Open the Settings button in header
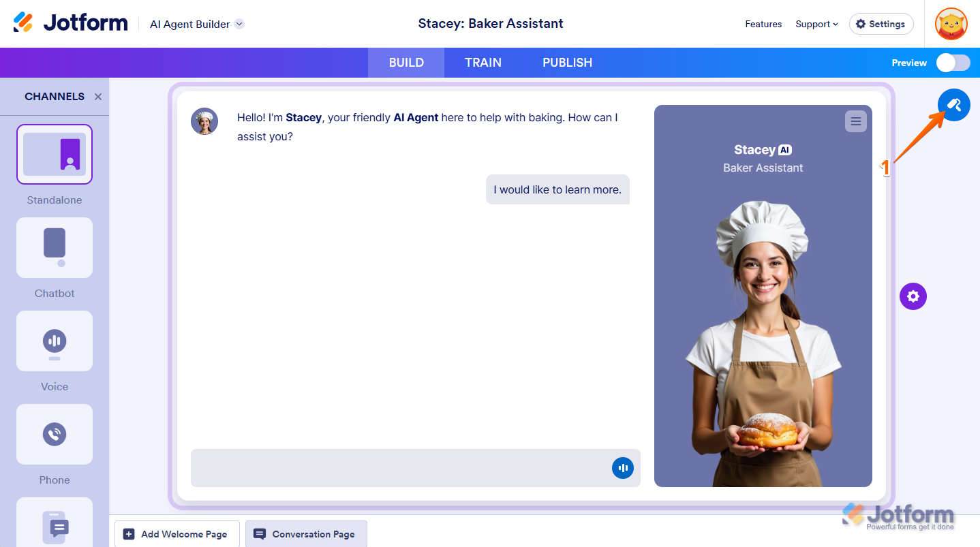Image resolution: width=980 pixels, height=547 pixels. coord(881,24)
